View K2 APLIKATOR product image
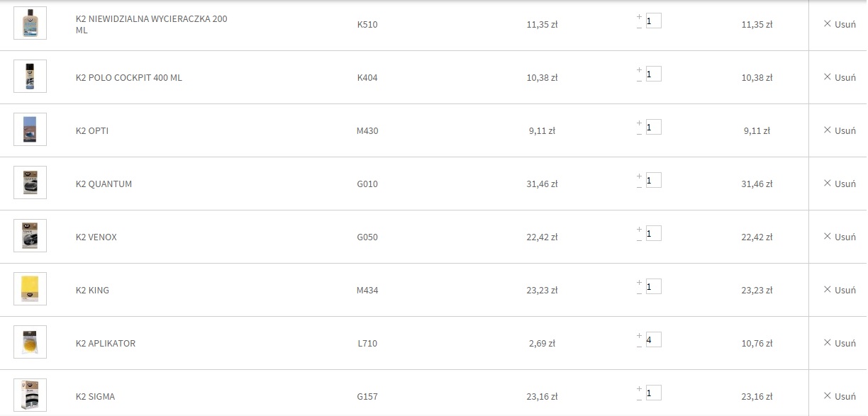868x416 pixels. pyautogui.click(x=30, y=342)
